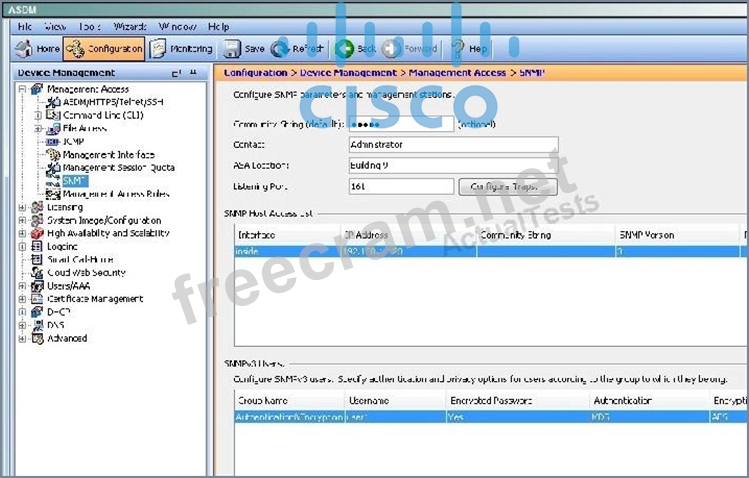The width and height of the screenshot is (749, 478).
Task: Click the Configure Traps button
Action: (507, 186)
